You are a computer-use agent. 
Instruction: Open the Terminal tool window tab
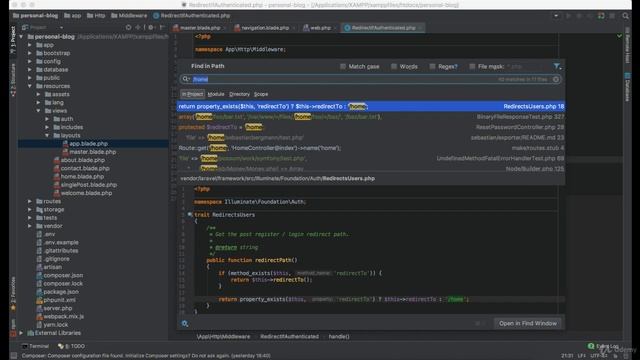pos(36,346)
